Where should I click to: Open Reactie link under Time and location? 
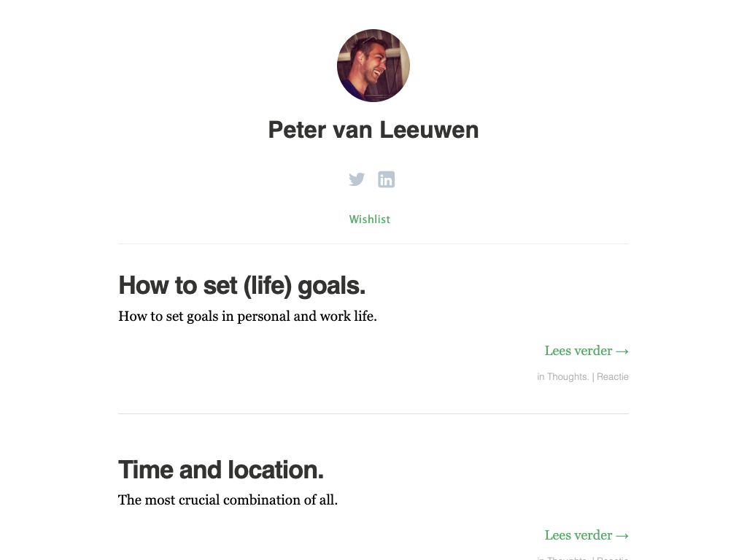[x=613, y=558]
